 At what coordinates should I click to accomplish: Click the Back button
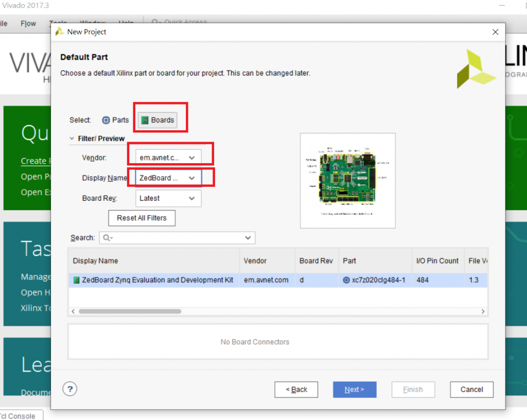(x=296, y=390)
